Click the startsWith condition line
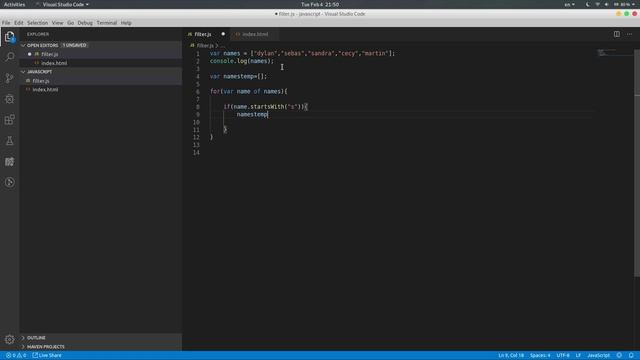Screen dimensions: 640x360 click(265, 107)
